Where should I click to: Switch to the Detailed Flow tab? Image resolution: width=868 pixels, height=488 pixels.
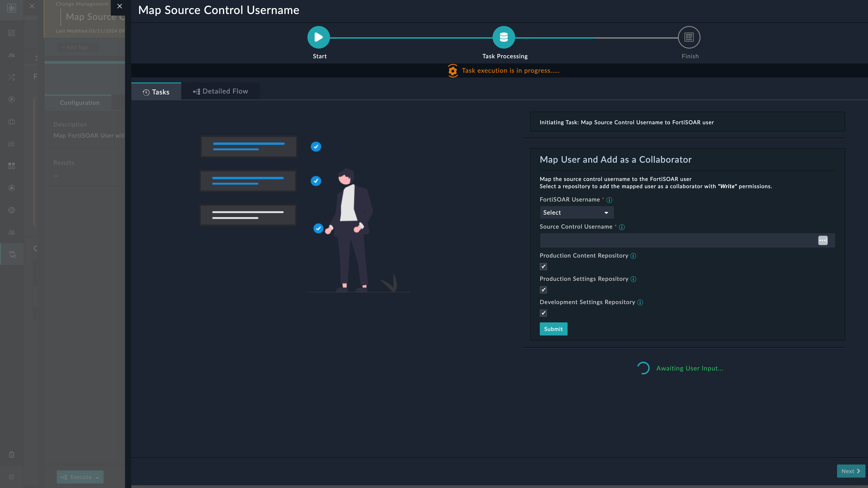(221, 91)
